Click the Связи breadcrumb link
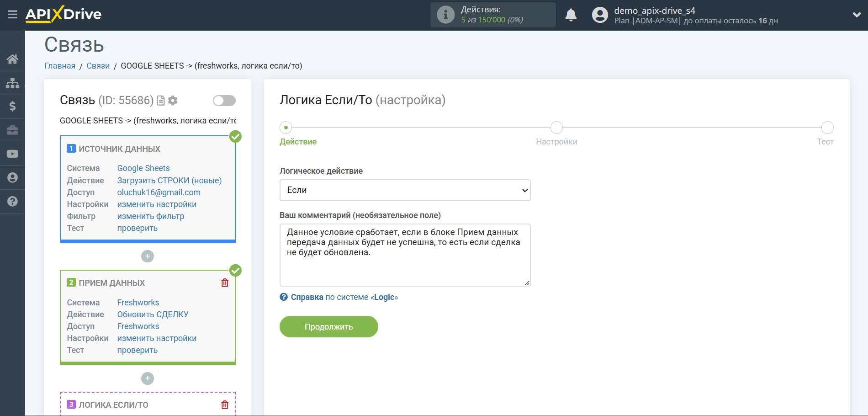 [x=98, y=66]
